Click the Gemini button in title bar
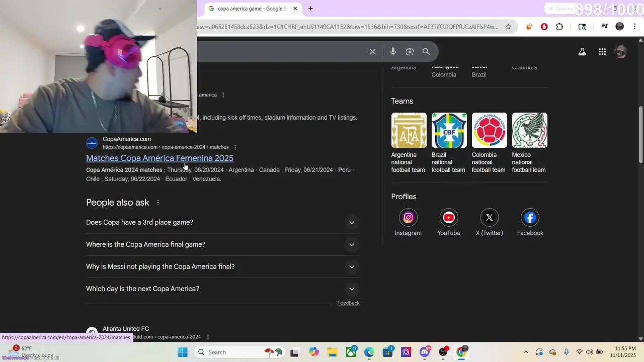Screen dimensions: 644x362 (561, 9)
